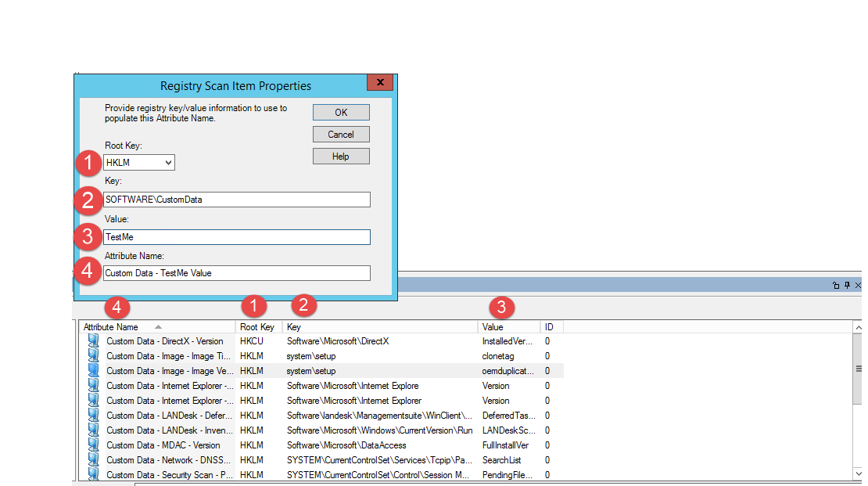The image size is (868, 486).
Task: Click the Attribute Name field with Custom Data - TestMe Value
Action: [x=235, y=272]
